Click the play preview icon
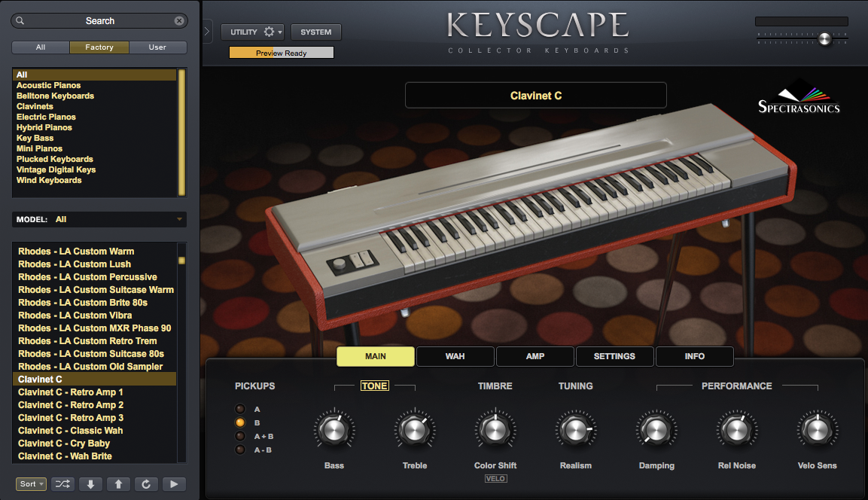Image resolution: width=868 pixels, height=500 pixels. (x=174, y=483)
